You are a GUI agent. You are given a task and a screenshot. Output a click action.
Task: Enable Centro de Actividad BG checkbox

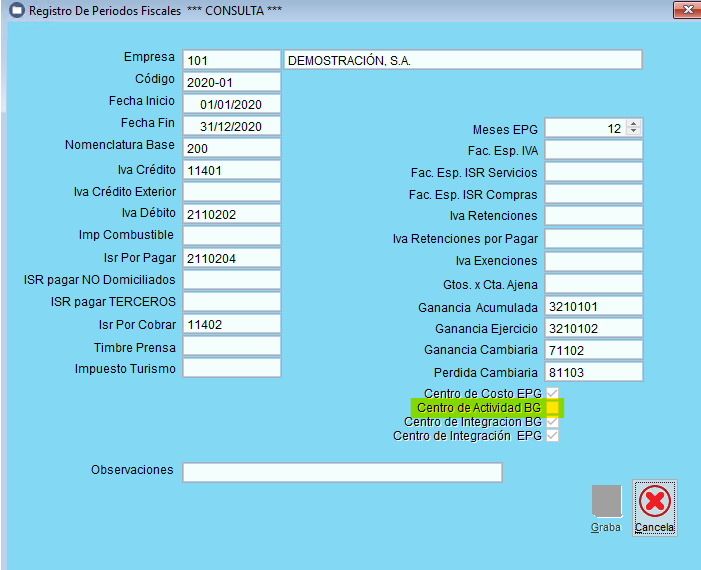(x=552, y=408)
